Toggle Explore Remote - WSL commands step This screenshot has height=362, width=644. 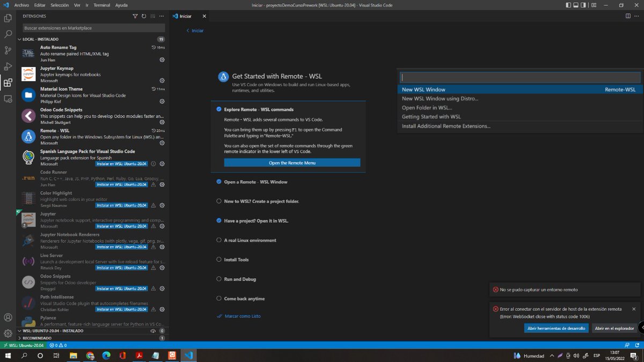pos(219,109)
